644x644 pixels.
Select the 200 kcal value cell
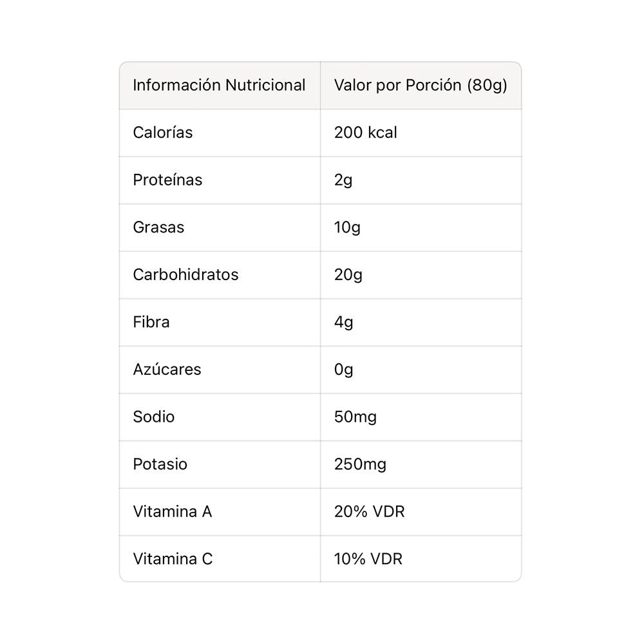click(x=366, y=133)
